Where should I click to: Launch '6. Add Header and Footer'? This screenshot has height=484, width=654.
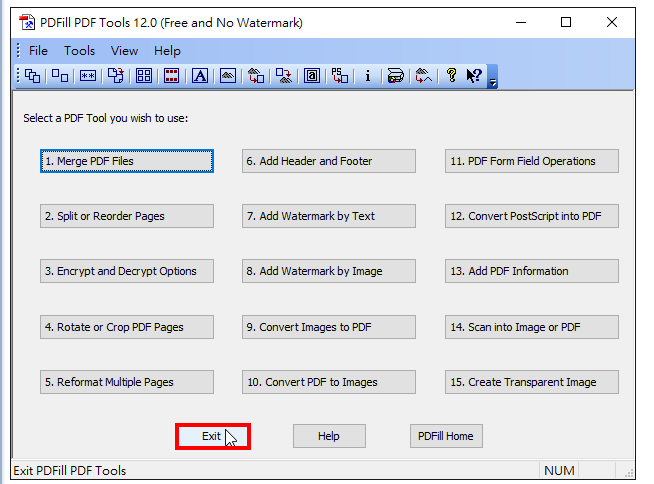[x=329, y=161]
